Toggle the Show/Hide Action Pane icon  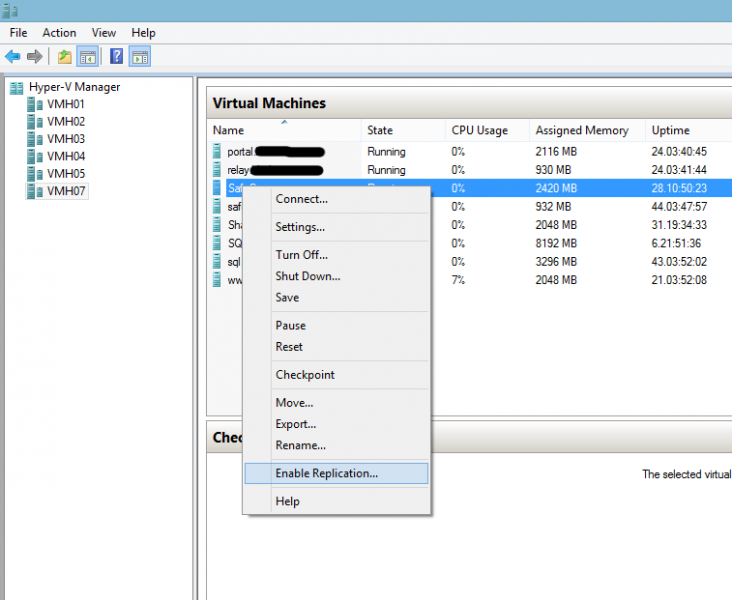[140, 56]
